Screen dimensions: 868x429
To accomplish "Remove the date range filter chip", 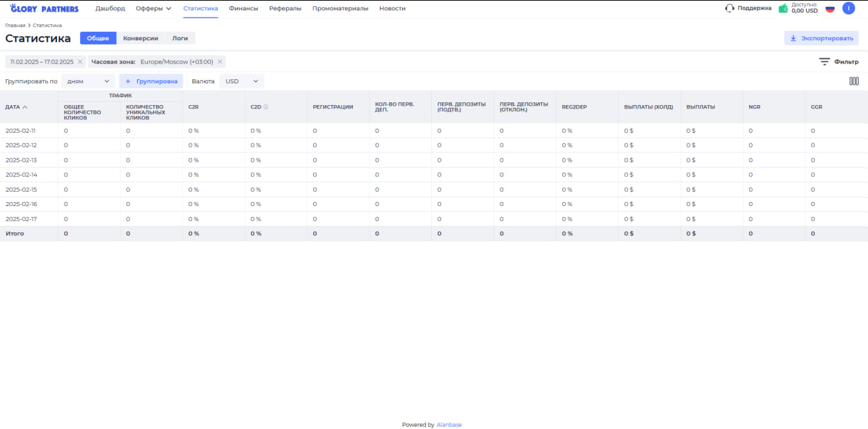I will (80, 62).
